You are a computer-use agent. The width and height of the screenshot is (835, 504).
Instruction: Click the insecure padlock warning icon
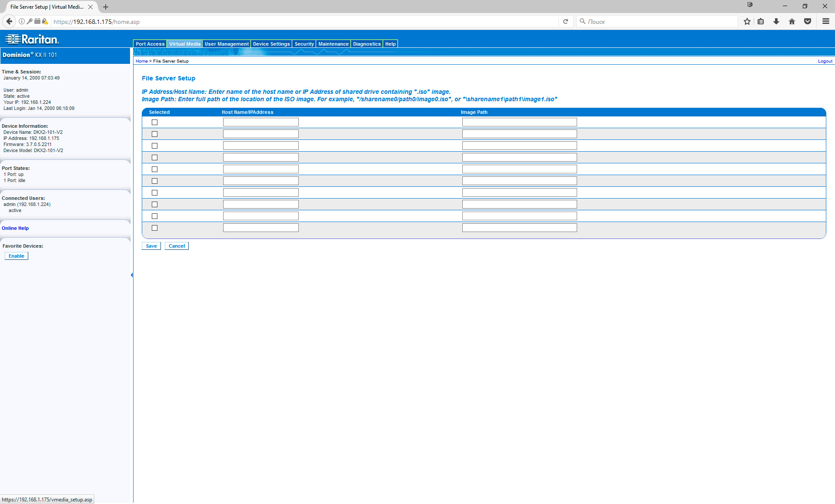pos(45,21)
